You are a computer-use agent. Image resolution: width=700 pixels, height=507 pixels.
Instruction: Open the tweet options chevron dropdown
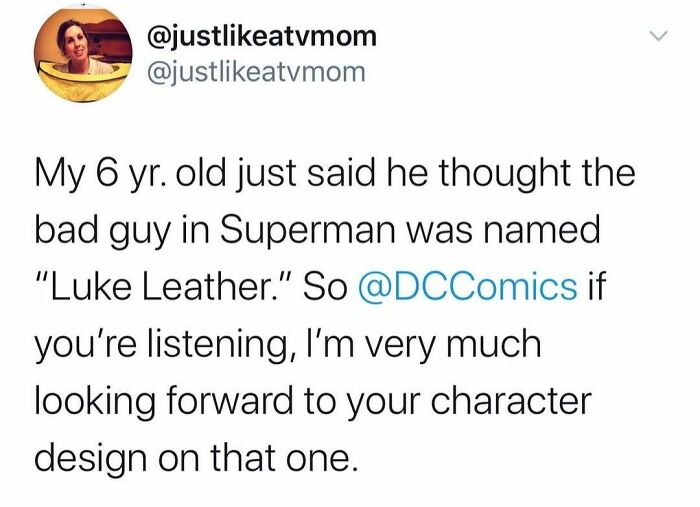click(656, 39)
